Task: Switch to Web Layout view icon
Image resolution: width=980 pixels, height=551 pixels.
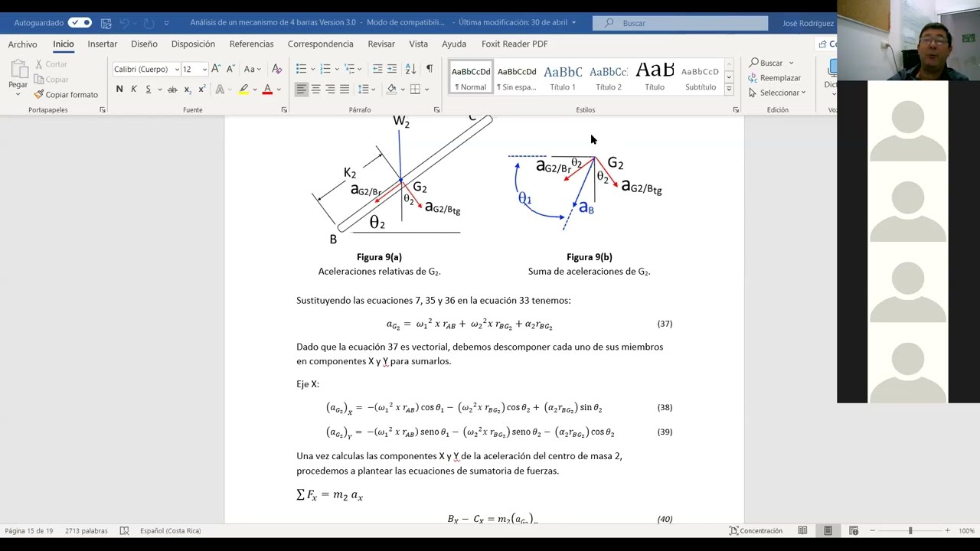Action: tap(854, 531)
